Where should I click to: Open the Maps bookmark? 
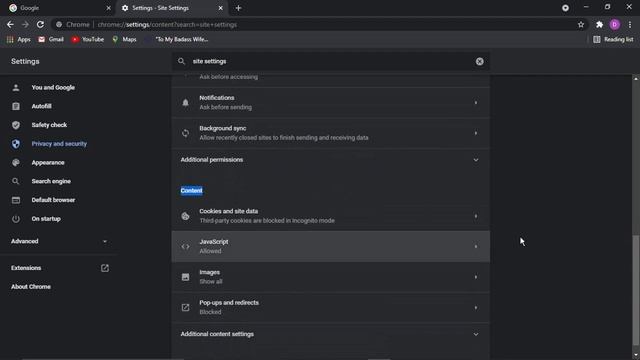pos(124,39)
